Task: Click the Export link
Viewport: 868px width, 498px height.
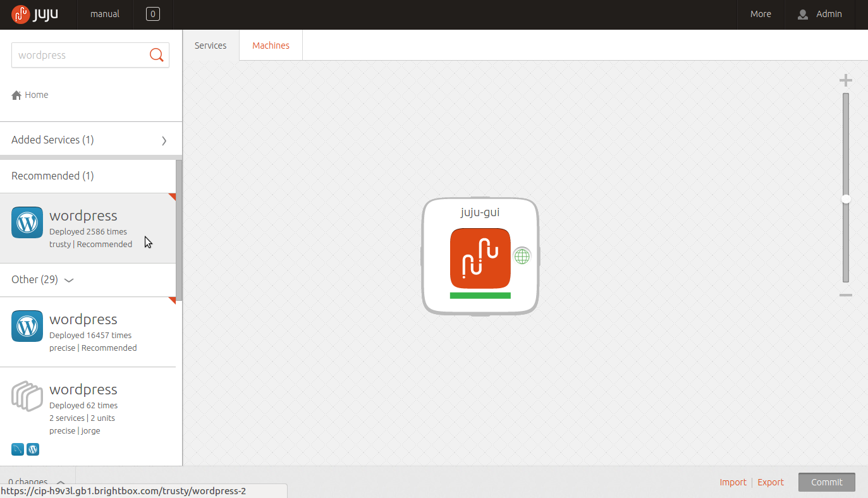Action: [771, 482]
